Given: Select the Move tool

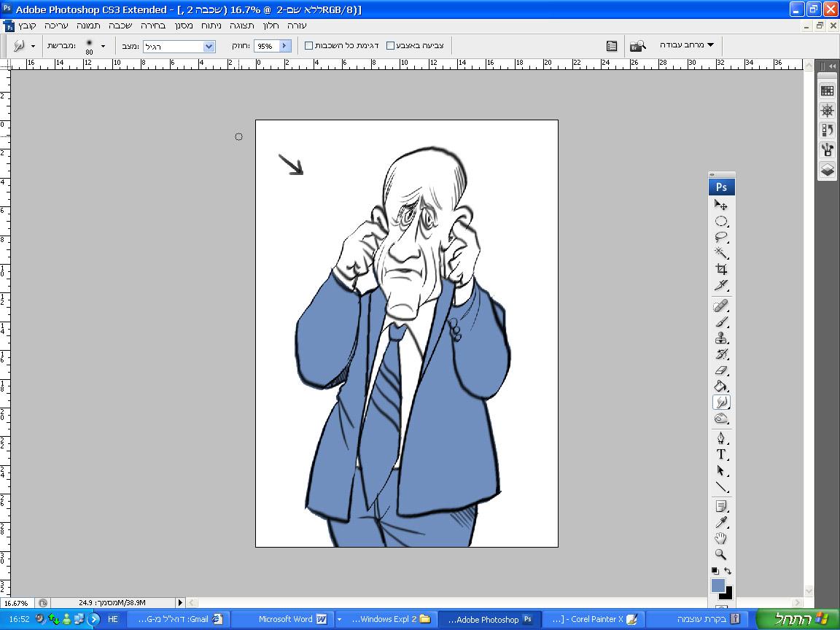Looking at the screenshot, I should pos(721,206).
